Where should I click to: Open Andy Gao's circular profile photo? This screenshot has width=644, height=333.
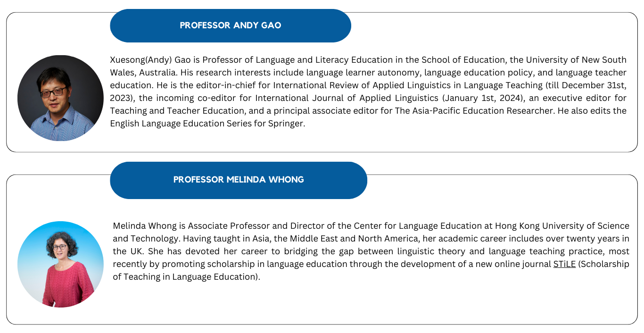click(x=60, y=98)
